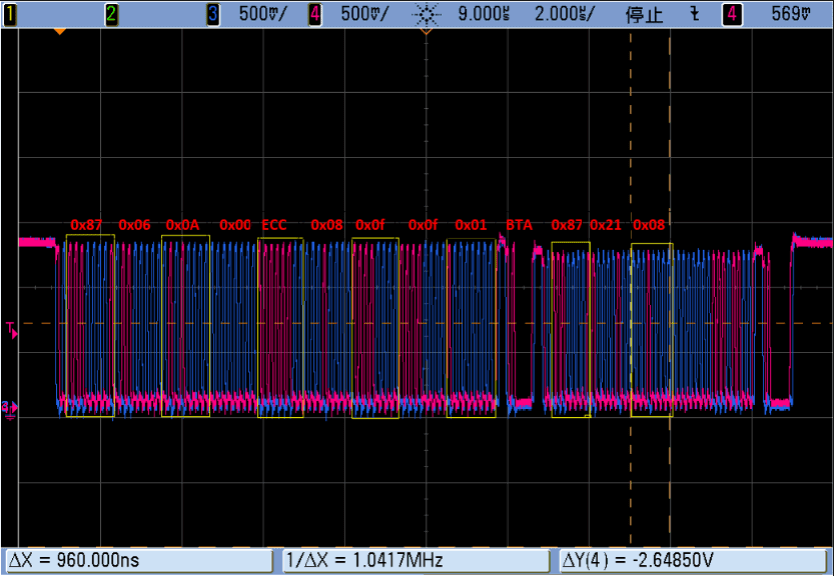Click the 9.000 delay time readout
Screen dimensions: 834x576
(x=480, y=14)
